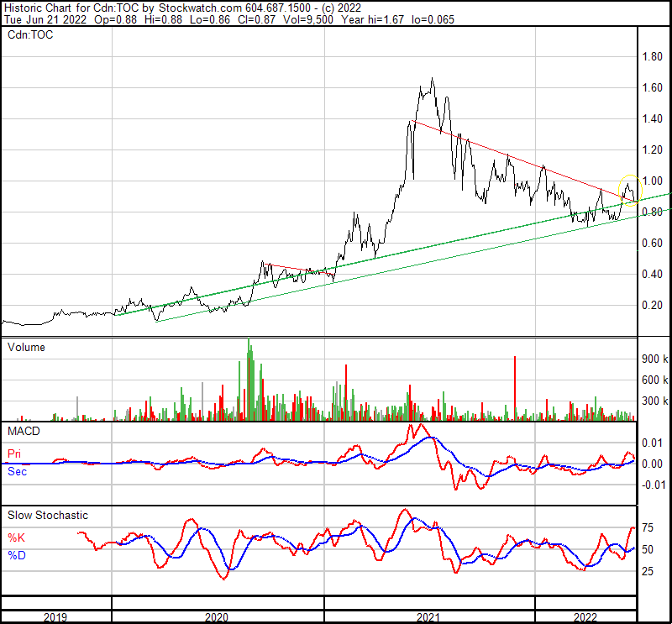672x624 pixels.
Task: Click the tallest green volume bar in 2020
Action: (249, 380)
